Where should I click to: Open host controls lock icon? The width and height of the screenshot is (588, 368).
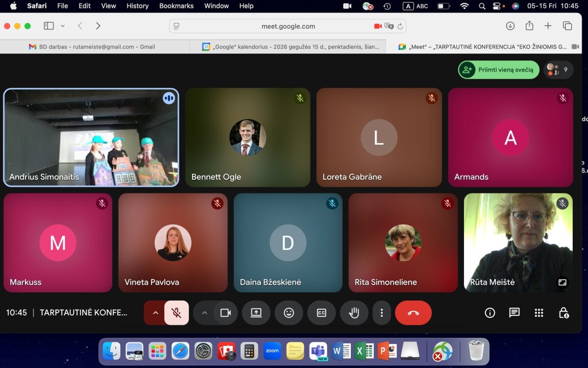point(563,313)
